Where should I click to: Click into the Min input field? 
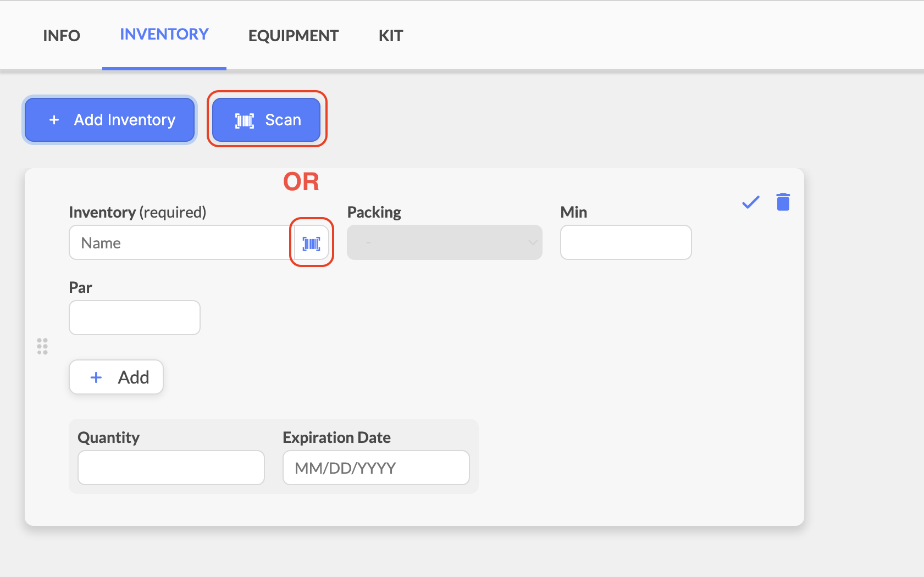626,242
